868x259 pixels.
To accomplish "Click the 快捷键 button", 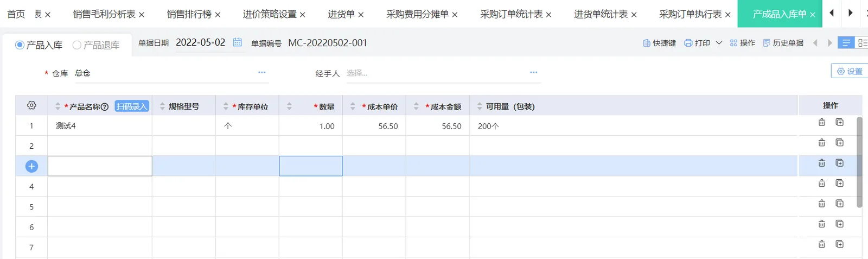I will 660,43.
